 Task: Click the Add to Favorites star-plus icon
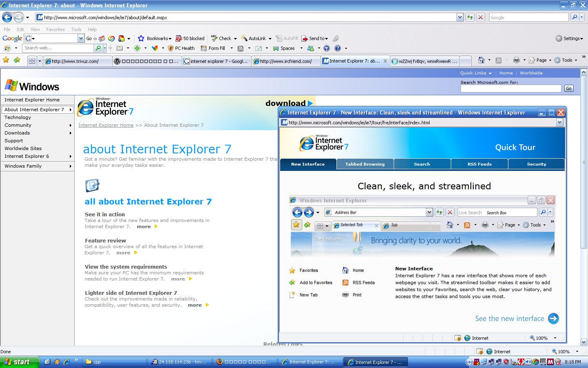click(x=17, y=60)
